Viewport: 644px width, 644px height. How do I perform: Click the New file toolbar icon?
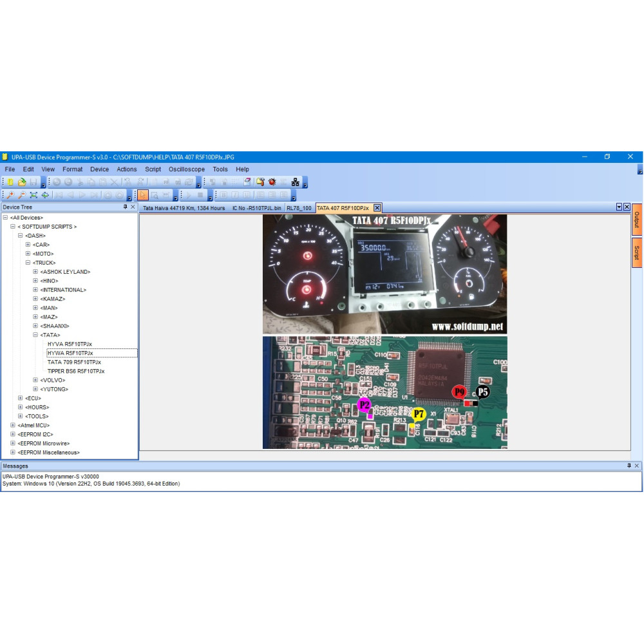[10, 182]
